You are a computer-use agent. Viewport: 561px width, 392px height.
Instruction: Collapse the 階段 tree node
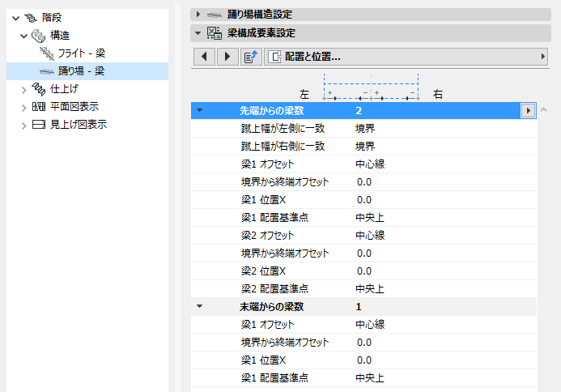[x=15, y=18]
